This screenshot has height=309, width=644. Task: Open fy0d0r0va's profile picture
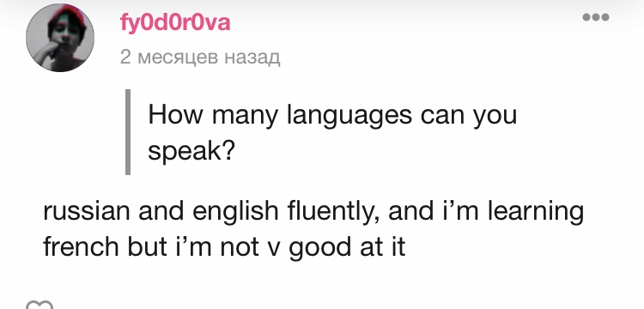click(60, 38)
